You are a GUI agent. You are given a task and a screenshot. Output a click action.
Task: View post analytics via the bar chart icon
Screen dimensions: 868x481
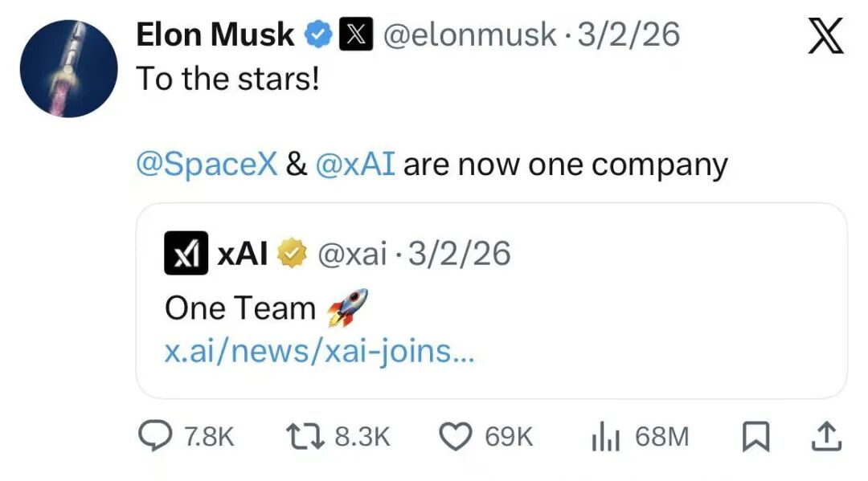click(605, 436)
